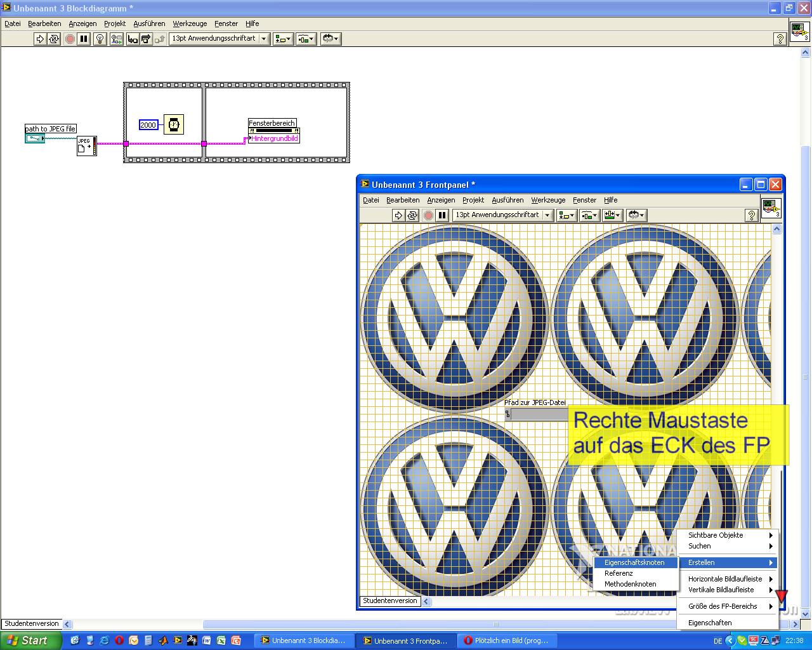Click Abort Execution in Frontpanel toolbar
Screen dimensions: 812x650
[x=428, y=215]
